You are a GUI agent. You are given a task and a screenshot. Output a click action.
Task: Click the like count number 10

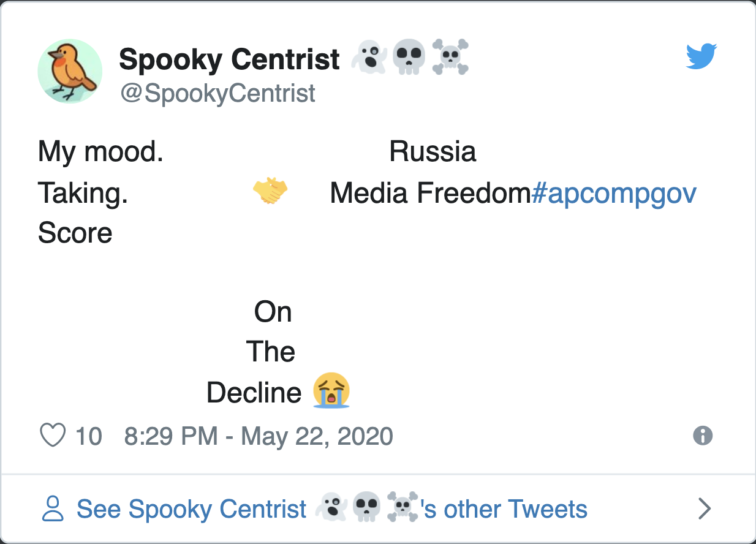tap(89, 436)
